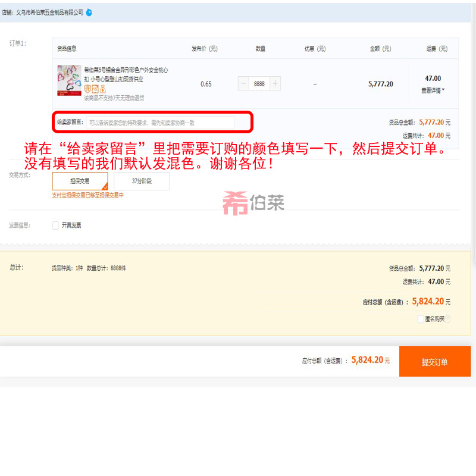Decrease quantity using the minus icon
Viewport: 476px width, 476px height.
click(243, 83)
